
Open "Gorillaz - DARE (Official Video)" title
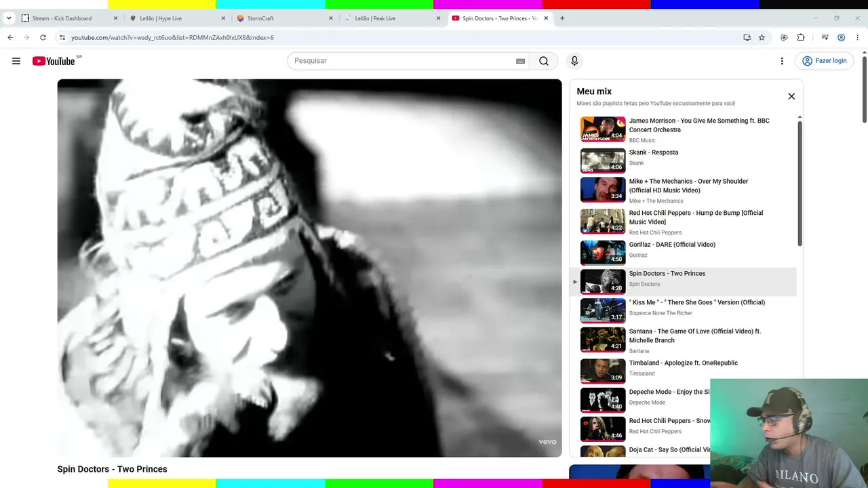672,245
